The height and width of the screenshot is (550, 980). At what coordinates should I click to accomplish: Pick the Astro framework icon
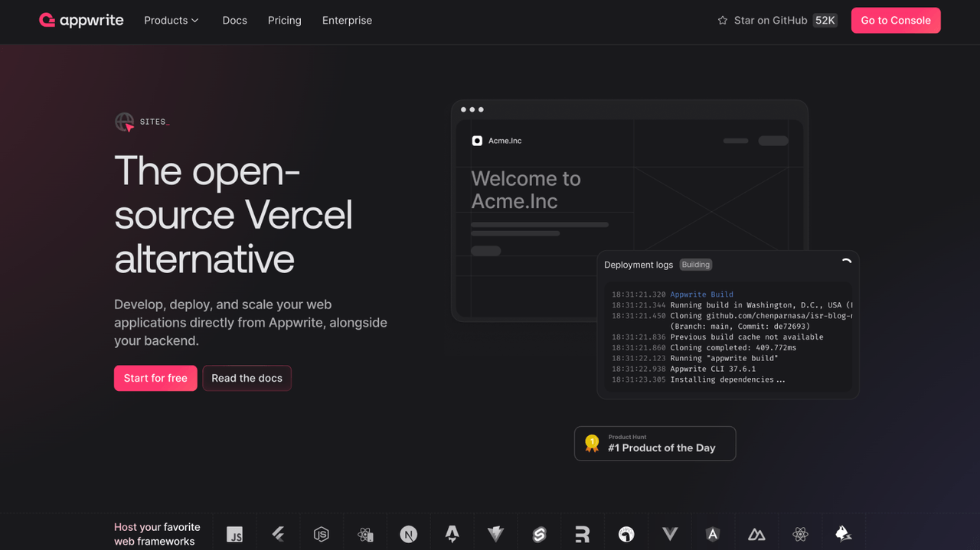452,534
